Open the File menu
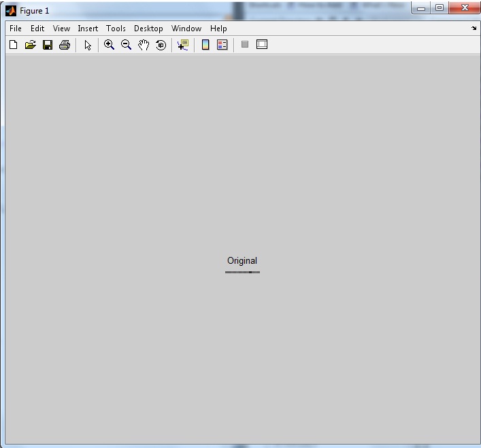481x448 pixels. coord(16,29)
